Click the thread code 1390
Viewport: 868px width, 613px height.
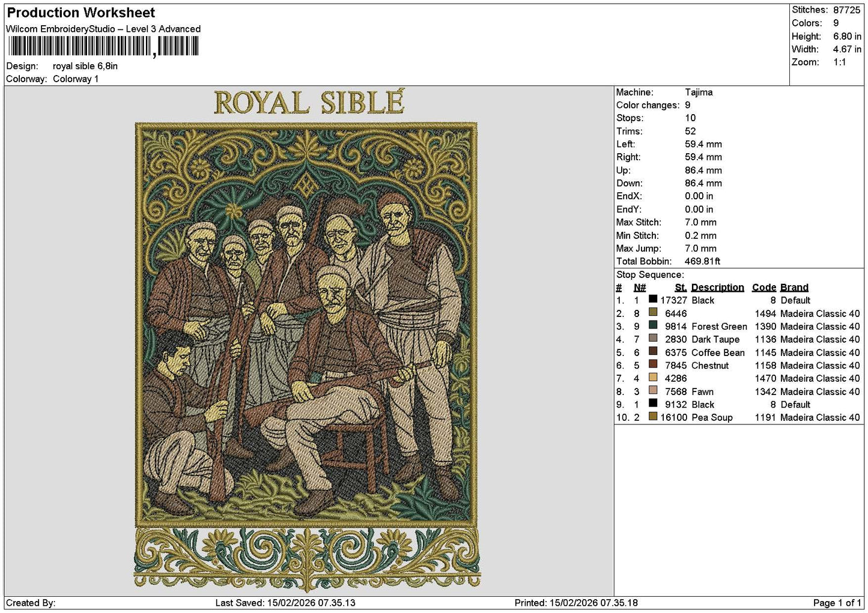[x=765, y=327]
